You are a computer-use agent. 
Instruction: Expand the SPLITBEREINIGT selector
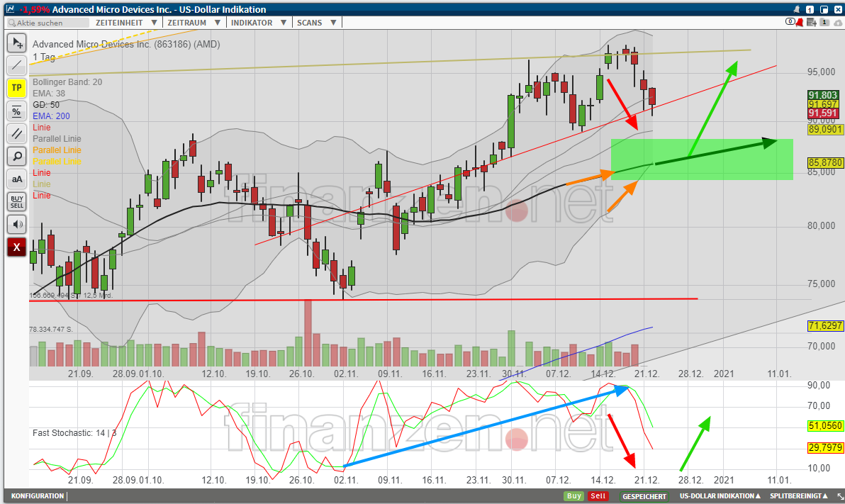click(798, 496)
